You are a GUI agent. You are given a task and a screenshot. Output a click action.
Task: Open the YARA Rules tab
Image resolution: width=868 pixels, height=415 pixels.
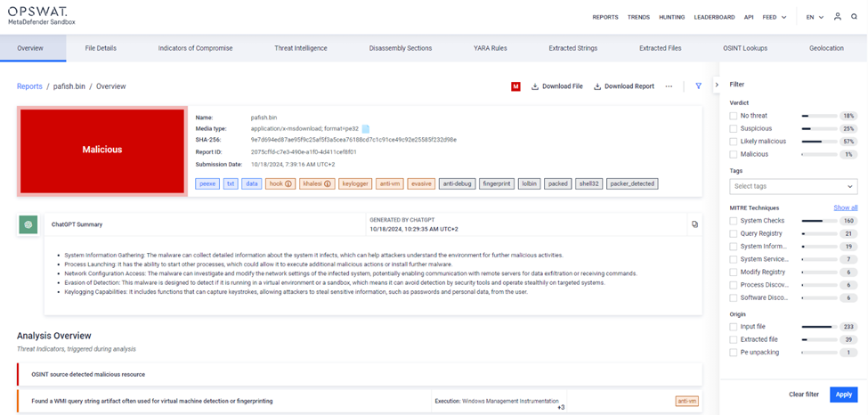(x=490, y=48)
